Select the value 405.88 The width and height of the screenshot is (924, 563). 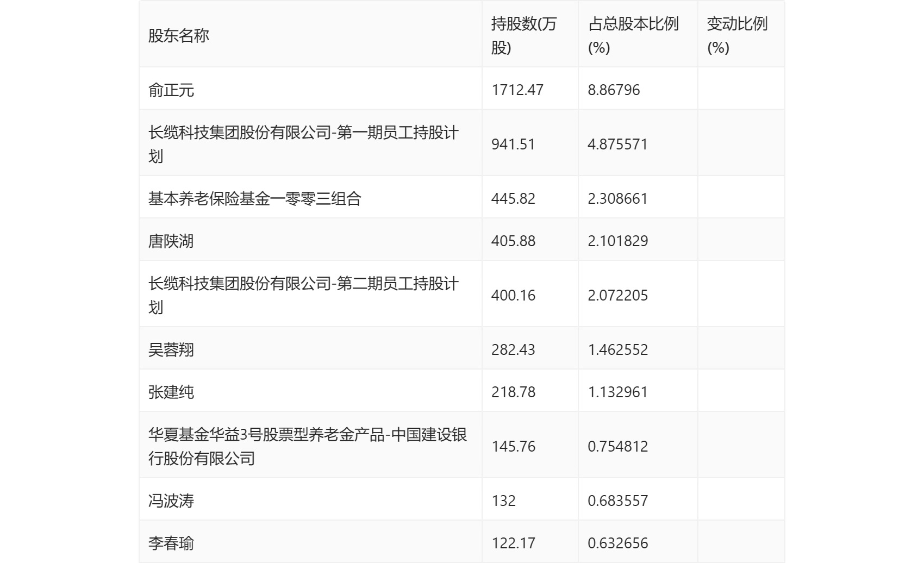click(x=513, y=241)
